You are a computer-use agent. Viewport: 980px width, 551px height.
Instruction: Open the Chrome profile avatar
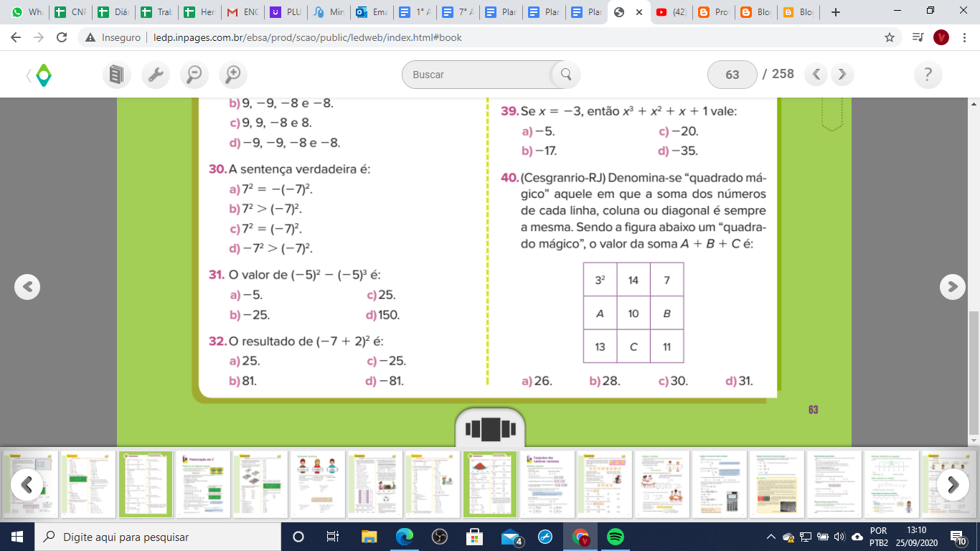pos(941,37)
